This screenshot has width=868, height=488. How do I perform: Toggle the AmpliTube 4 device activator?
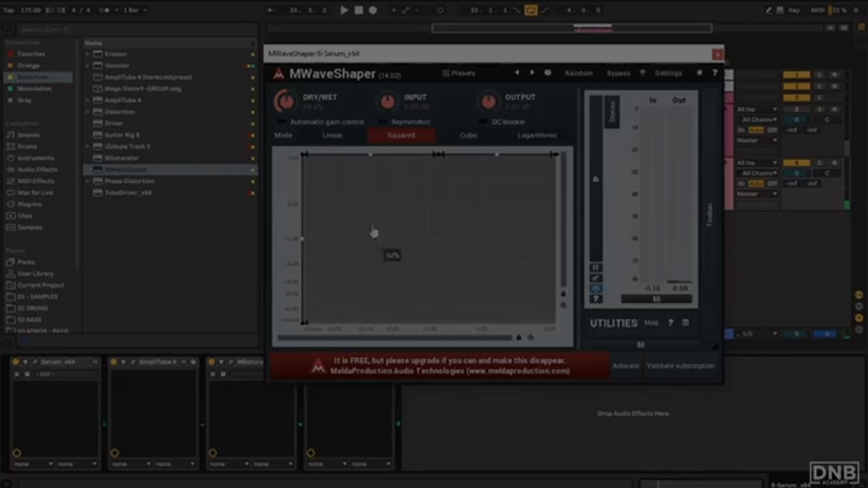[x=114, y=362]
